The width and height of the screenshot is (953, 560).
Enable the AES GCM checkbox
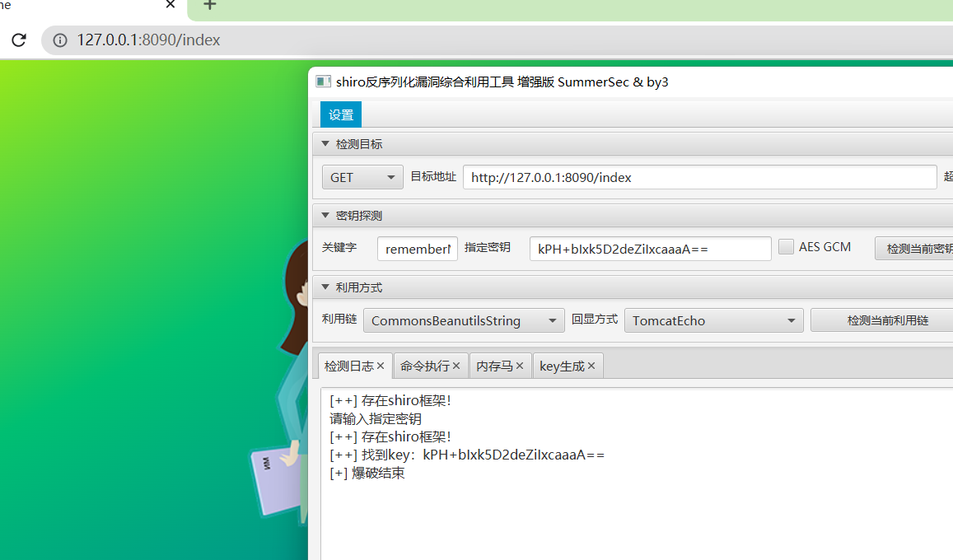[x=786, y=247]
